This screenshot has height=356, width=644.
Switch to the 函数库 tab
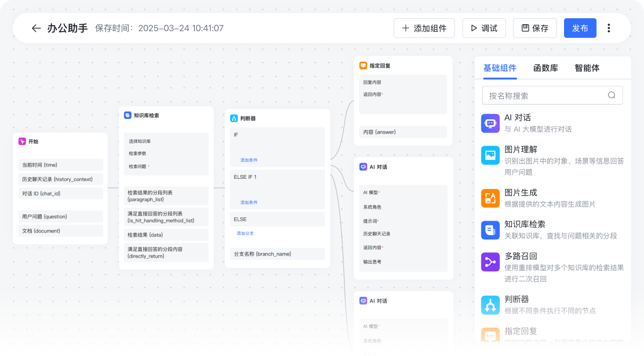[x=545, y=68]
